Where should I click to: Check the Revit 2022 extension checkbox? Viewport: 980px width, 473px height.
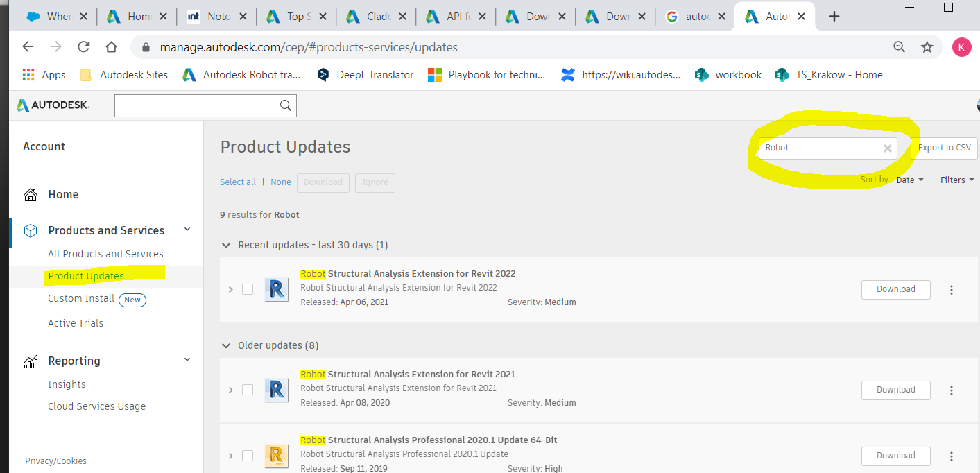(248, 289)
